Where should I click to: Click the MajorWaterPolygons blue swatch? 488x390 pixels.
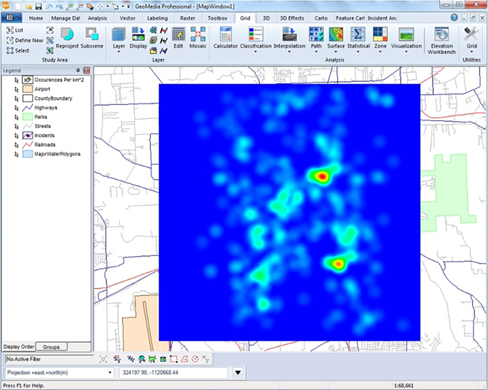tap(28, 154)
